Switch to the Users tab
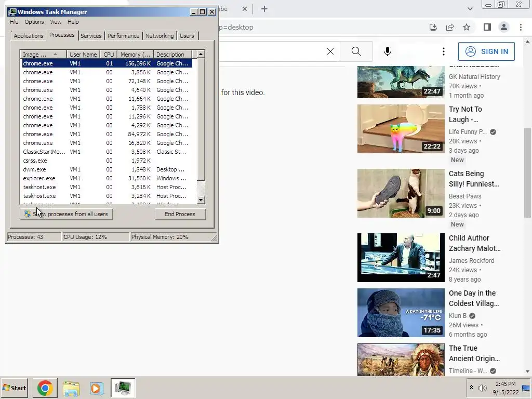Viewport: 532px width, 399px height. pos(187,36)
